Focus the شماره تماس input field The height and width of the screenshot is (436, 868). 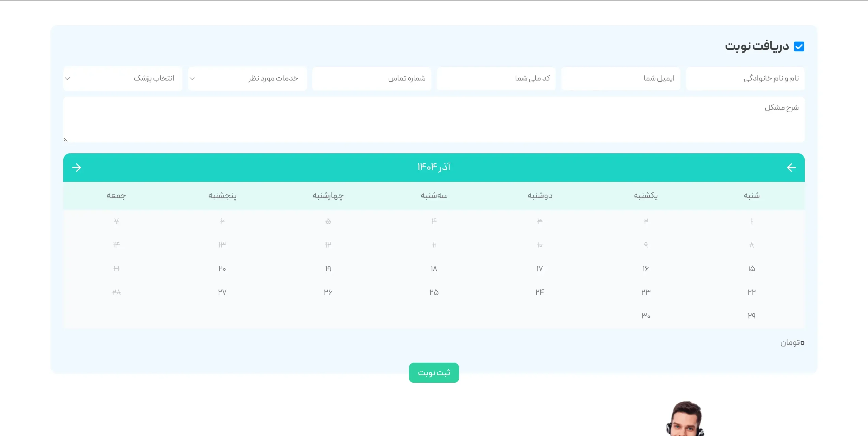[x=372, y=78]
